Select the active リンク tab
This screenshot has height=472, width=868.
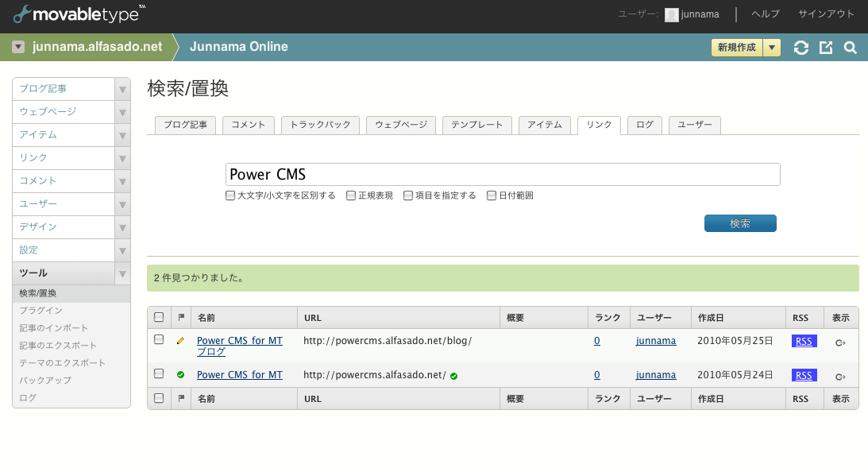click(x=599, y=126)
